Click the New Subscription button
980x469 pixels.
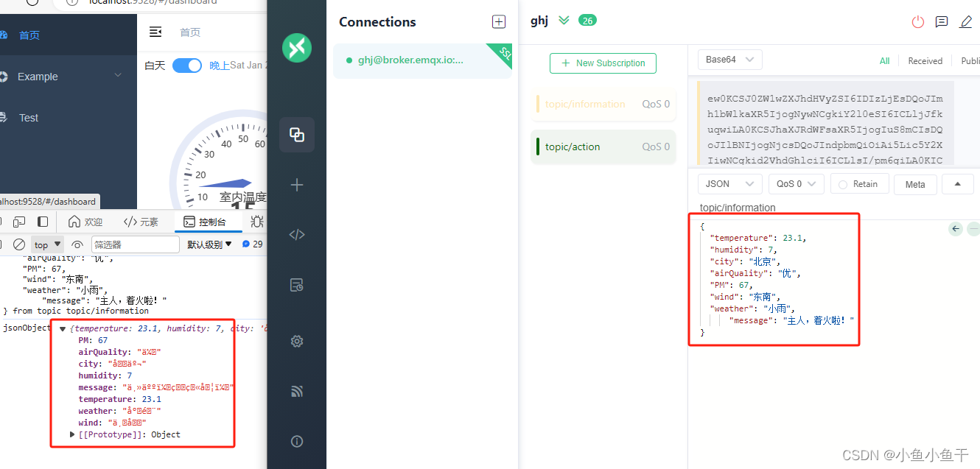click(603, 63)
